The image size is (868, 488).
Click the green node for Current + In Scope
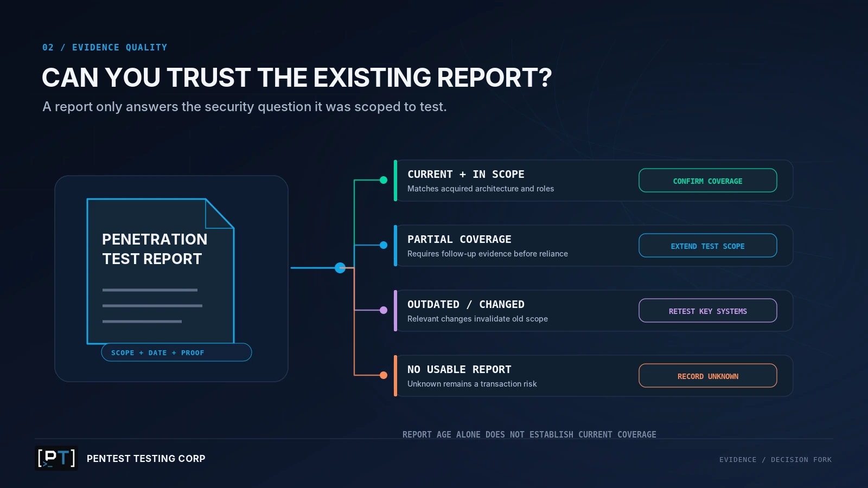click(384, 180)
